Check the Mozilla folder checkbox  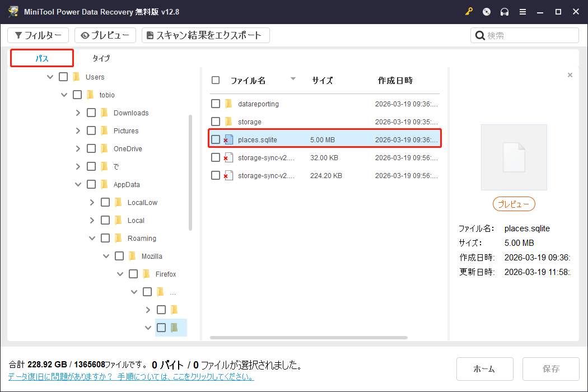(118, 256)
